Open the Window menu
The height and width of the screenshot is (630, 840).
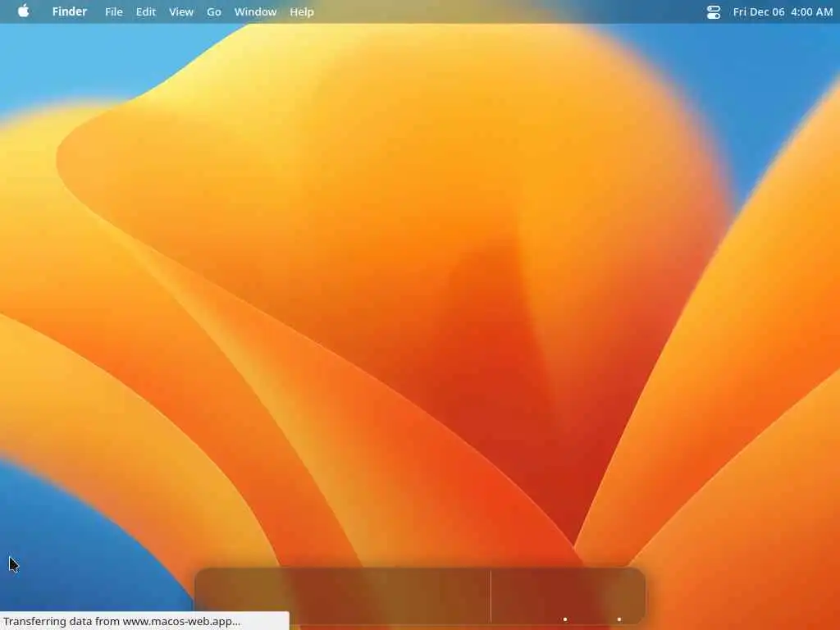pos(256,11)
